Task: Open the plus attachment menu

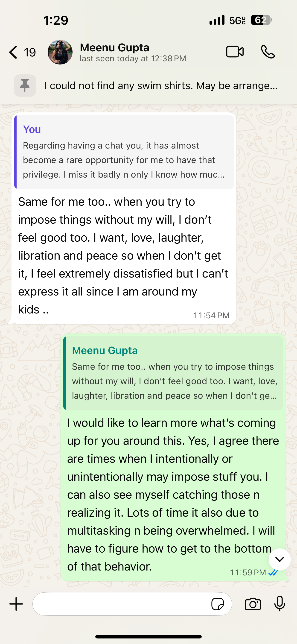Action: click(x=16, y=604)
